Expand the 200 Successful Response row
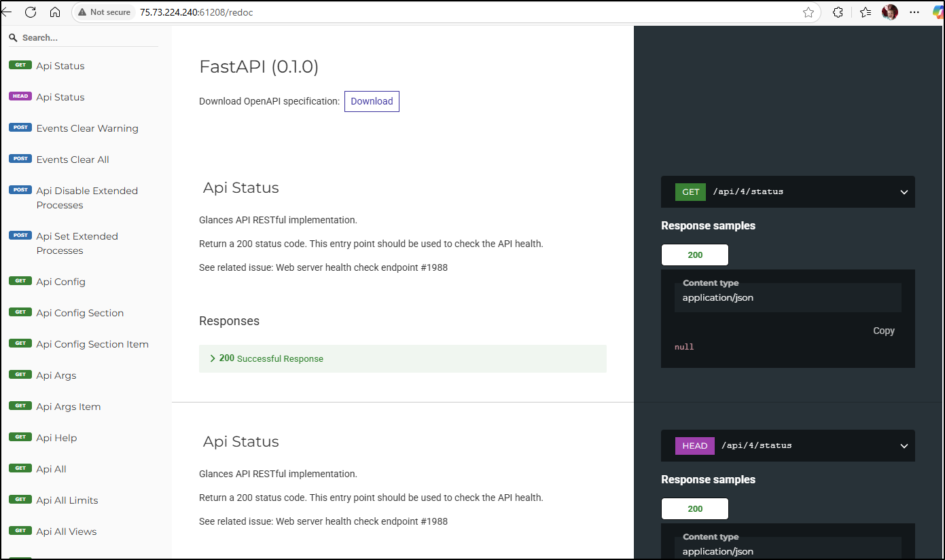The height and width of the screenshot is (560, 945). pyautogui.click(x=403, y=358)
